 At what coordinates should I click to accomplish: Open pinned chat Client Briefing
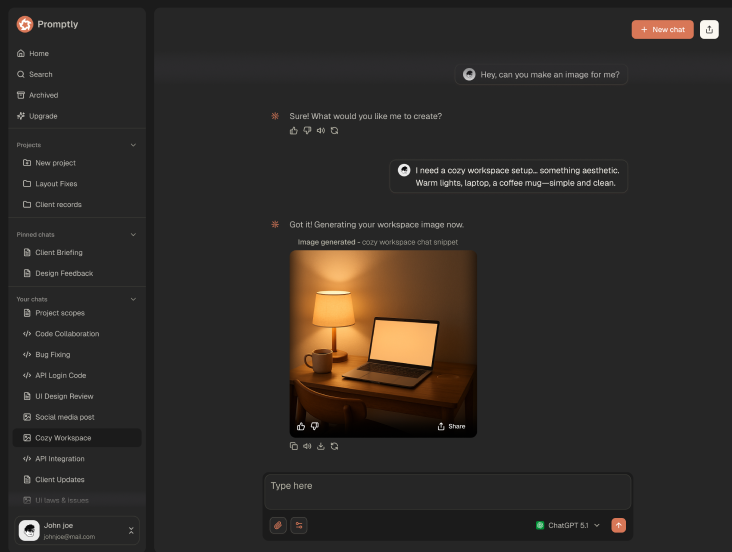(x=59, y=252)
